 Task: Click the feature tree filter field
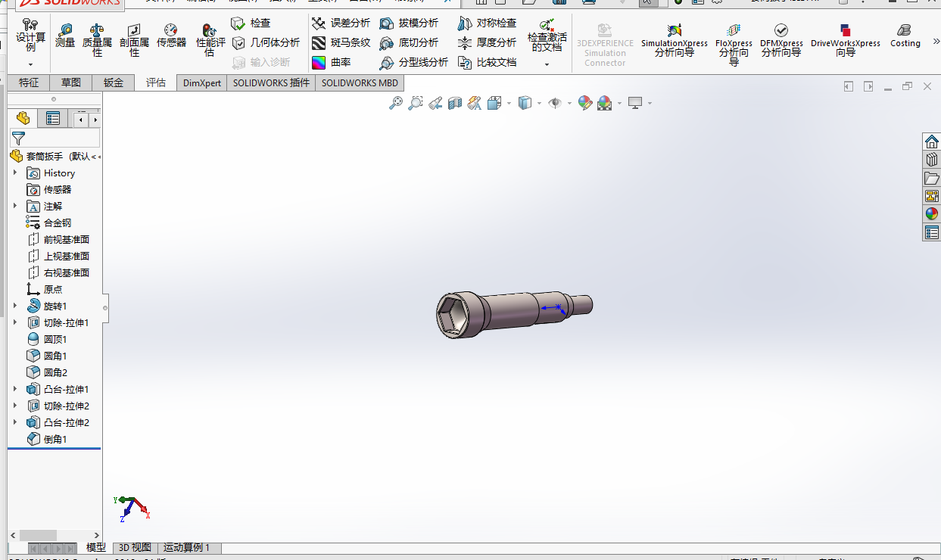[55, 138]
